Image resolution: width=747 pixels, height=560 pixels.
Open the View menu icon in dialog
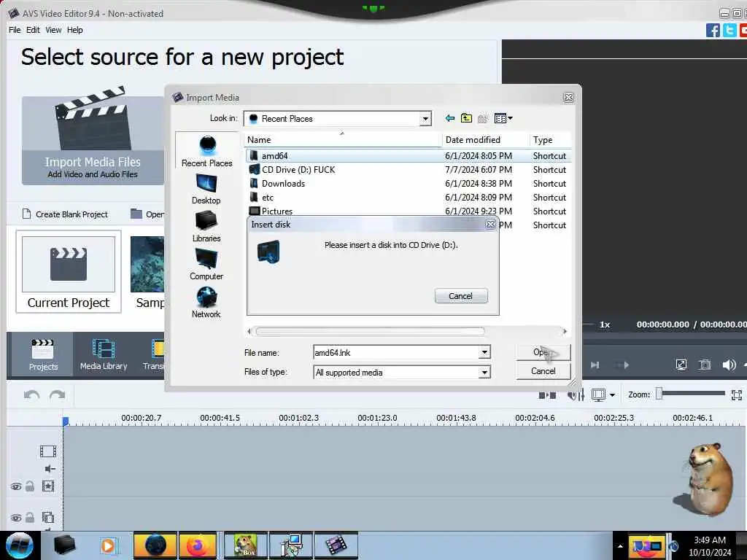point(503,118)
